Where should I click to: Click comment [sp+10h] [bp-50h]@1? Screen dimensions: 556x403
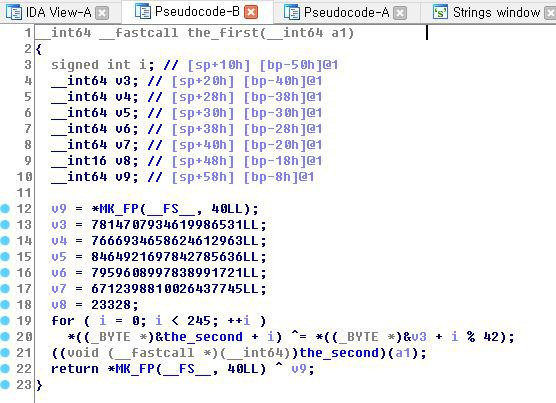click(x=263, y=65)
